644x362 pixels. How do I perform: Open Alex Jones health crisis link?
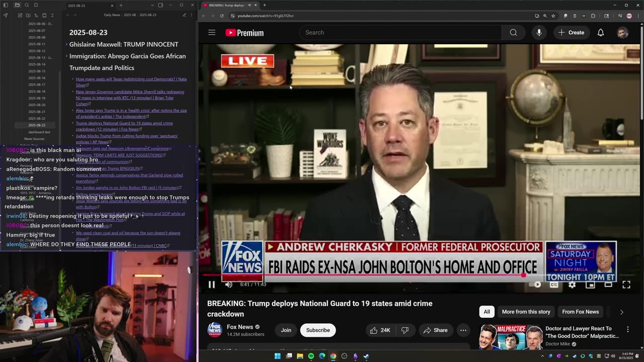click(x=131, y=113)
